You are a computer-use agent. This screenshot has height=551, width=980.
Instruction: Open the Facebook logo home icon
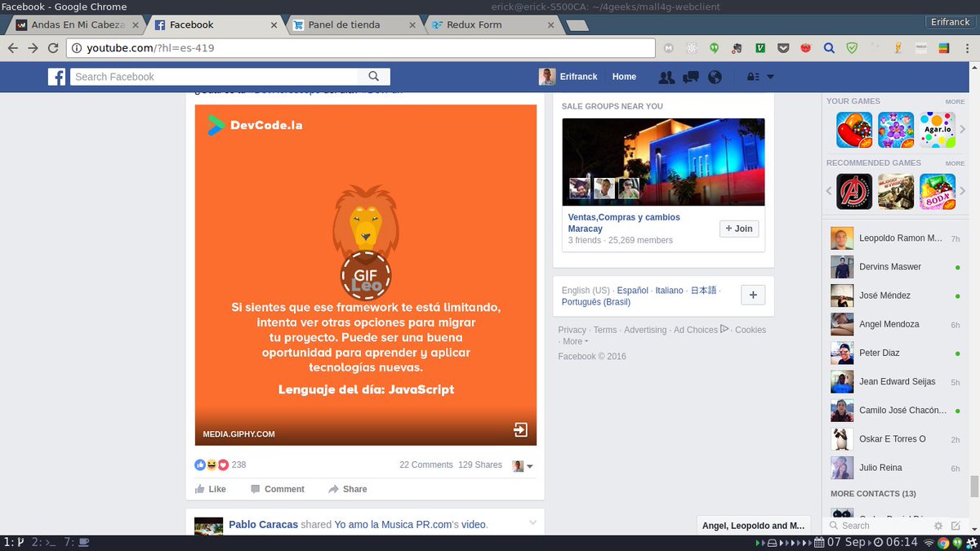[56, 77]
